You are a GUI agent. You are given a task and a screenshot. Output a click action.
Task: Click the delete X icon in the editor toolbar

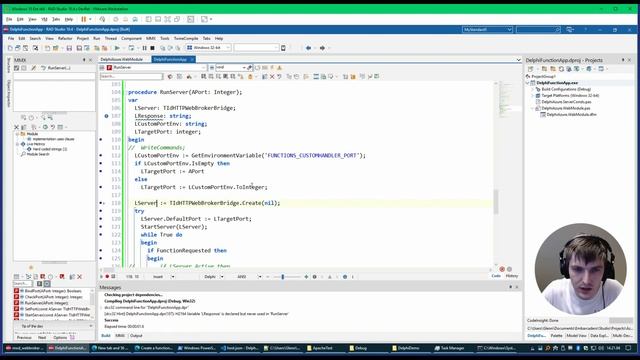[272, 76]
